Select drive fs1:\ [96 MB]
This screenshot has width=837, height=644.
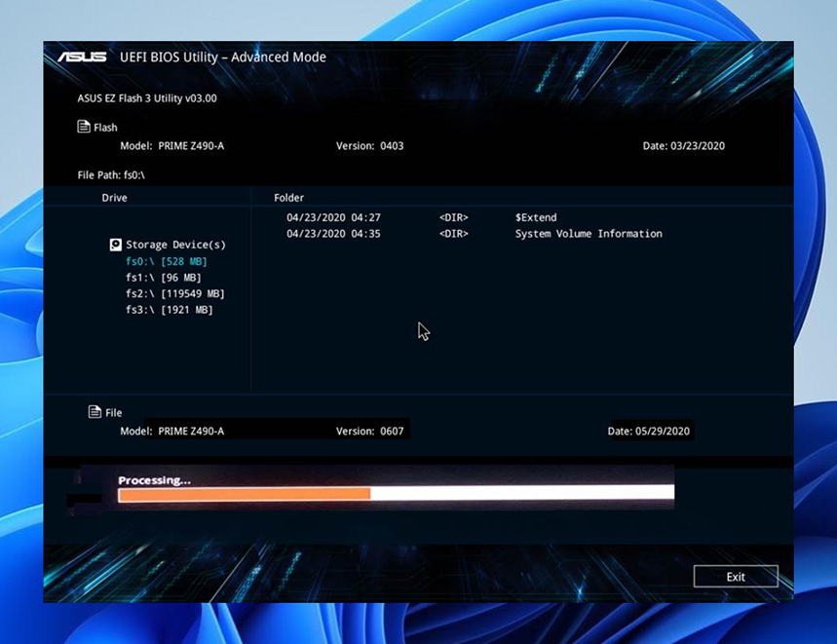[x=164, y=278]
